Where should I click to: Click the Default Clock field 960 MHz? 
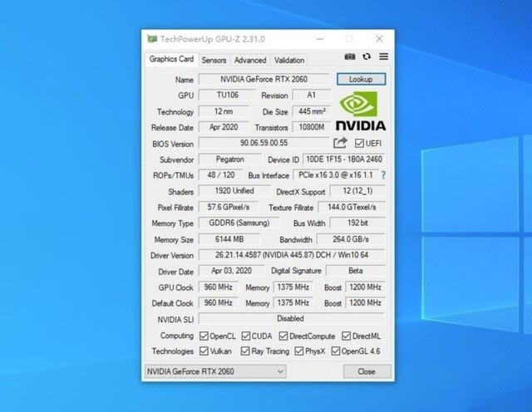click(218, 302)
